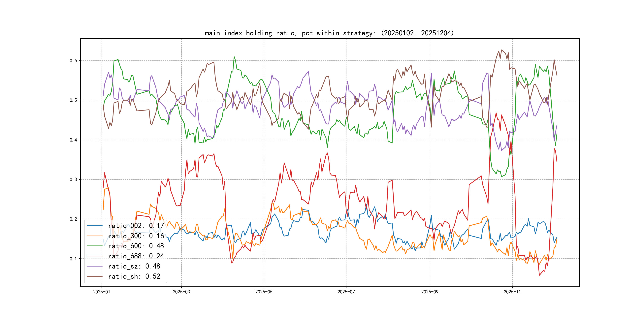Select the 'ratio_sh: 0.52' legend label

point(134,276)
